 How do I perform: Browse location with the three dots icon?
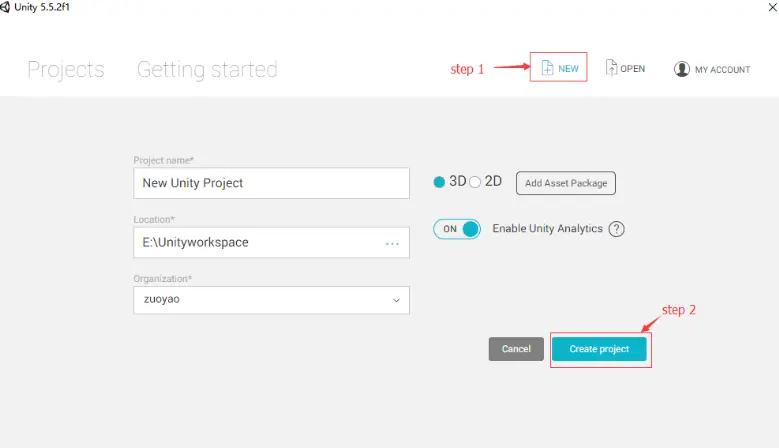pyautogui.click(x=392, y=243)
